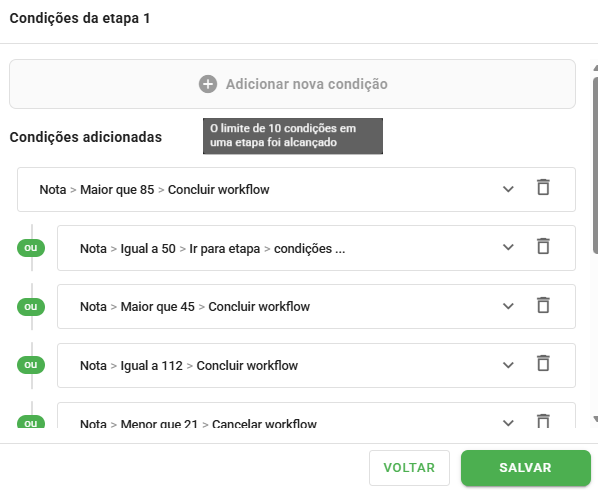Screen dimensions: 598x490
Task: Delete the Igual a 50 condition
Action: (543, 246)
